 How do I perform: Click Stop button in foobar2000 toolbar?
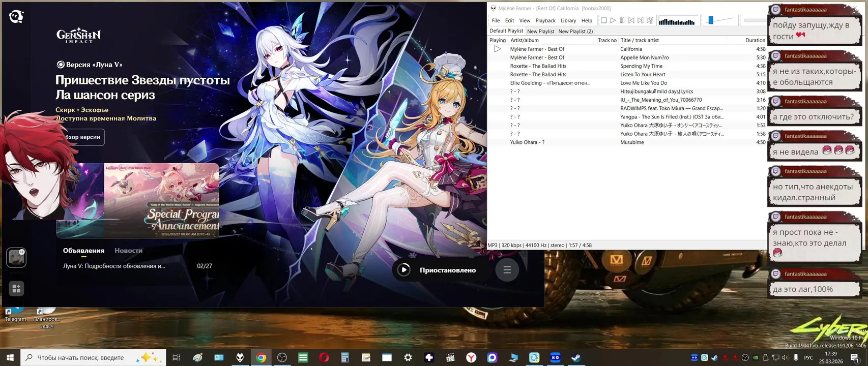pyautogui.click(x=603, y=20)
